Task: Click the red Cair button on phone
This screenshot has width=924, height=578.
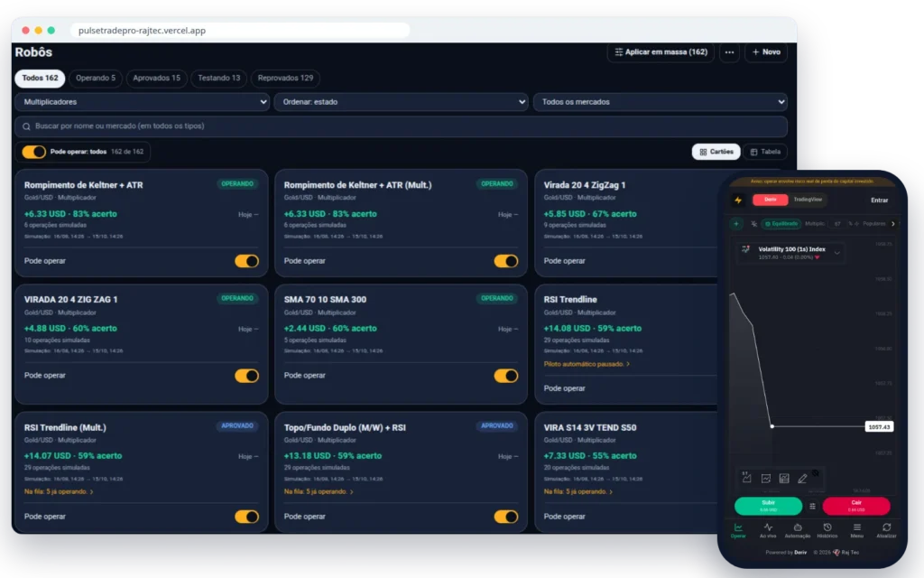Action: pos(856,506)
